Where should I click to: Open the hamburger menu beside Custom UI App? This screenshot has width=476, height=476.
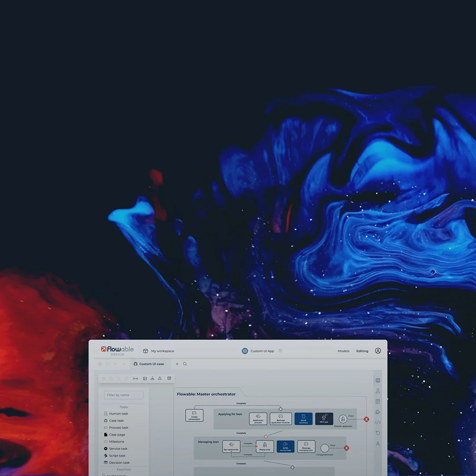coord(280,351)
